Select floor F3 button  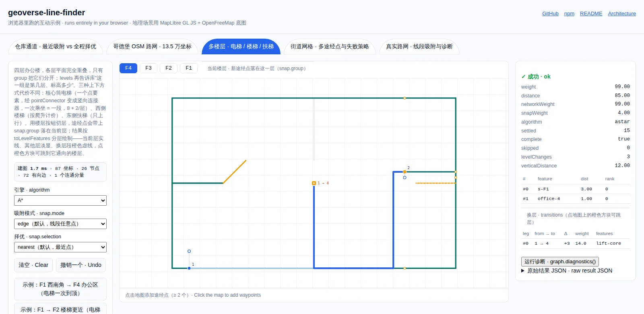[149, 68]
